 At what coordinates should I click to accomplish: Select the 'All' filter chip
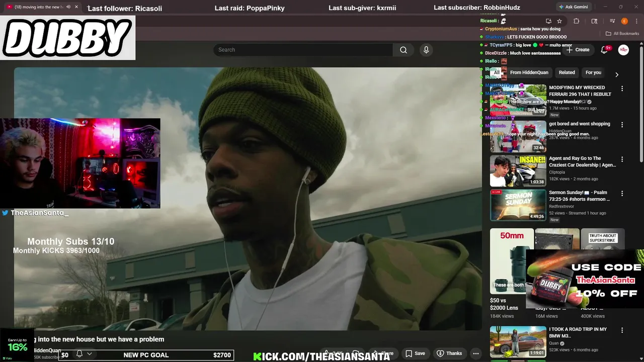[497, 72]
